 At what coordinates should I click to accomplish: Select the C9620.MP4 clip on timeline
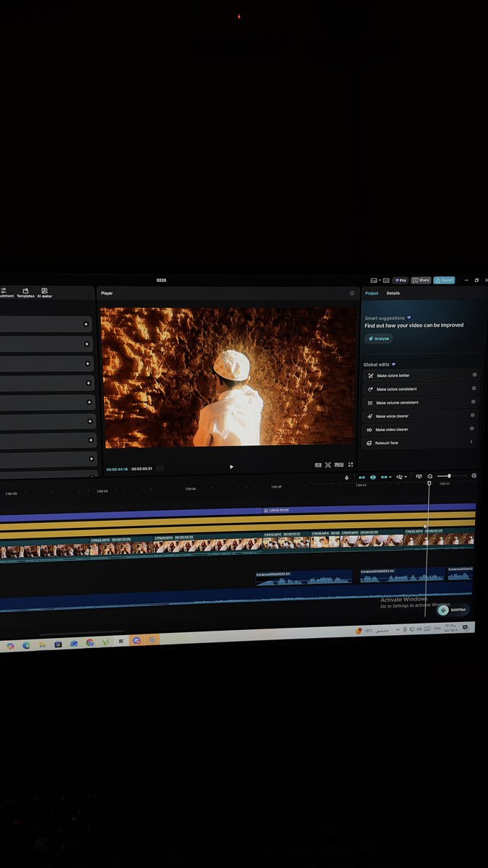[x=440, y=539]
